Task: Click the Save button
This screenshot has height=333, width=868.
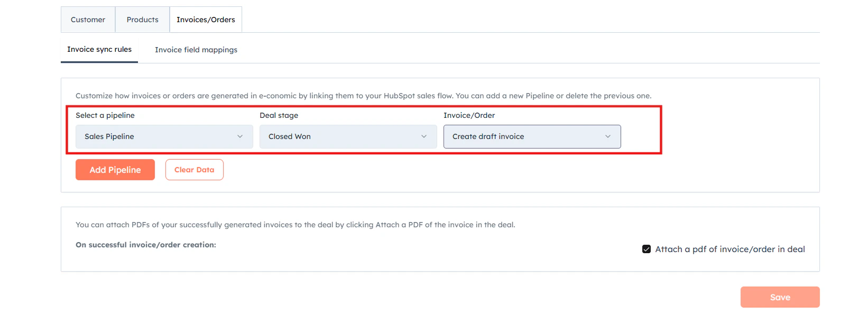Action: (x=780, y=297)
